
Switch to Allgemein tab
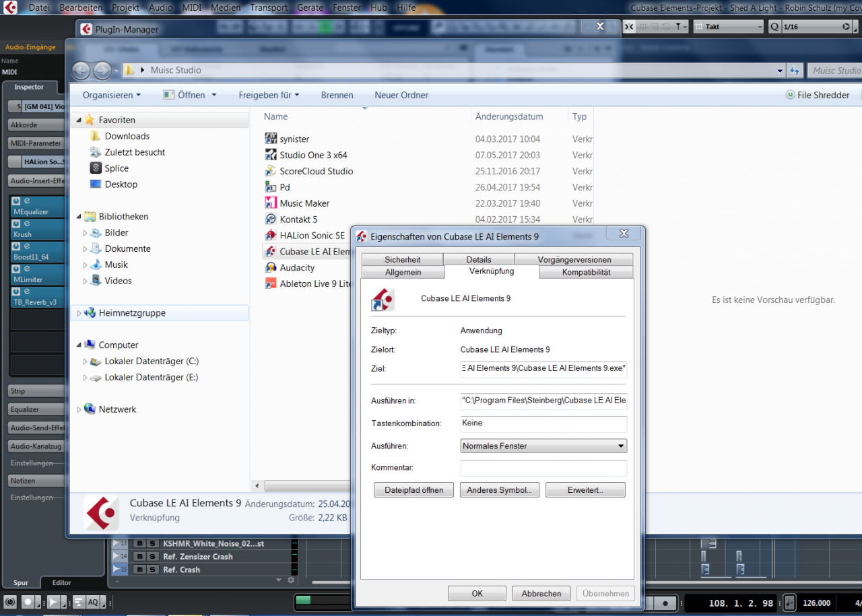pyautogui.click(x=403, y=272)
